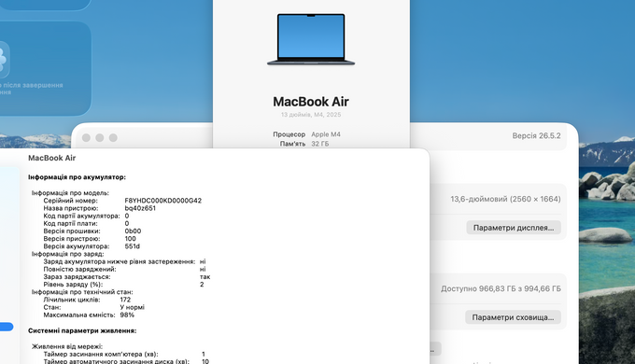Select the 'Назва пристрою:' label
The width and height of the screenshot is (635, 364).
(71, 208)
